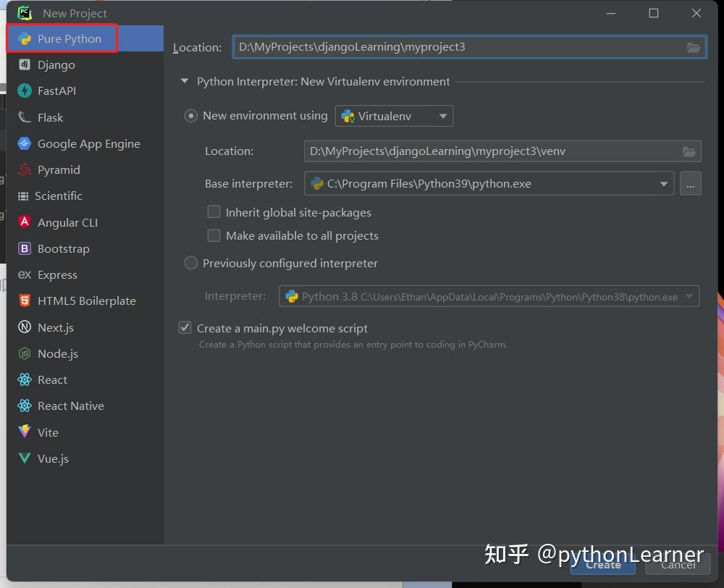Viewport: 724px width, 588px height.
Task: Click the Cancel button
Action: point(676,565)
